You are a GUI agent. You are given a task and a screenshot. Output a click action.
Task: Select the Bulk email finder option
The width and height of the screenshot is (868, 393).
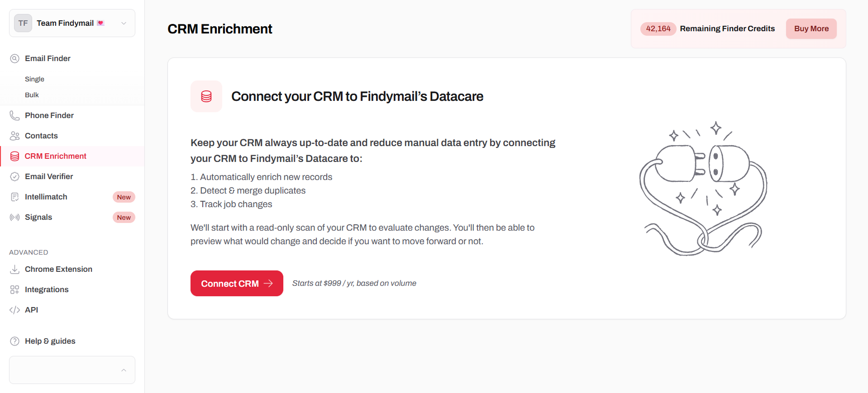point(32,95)
